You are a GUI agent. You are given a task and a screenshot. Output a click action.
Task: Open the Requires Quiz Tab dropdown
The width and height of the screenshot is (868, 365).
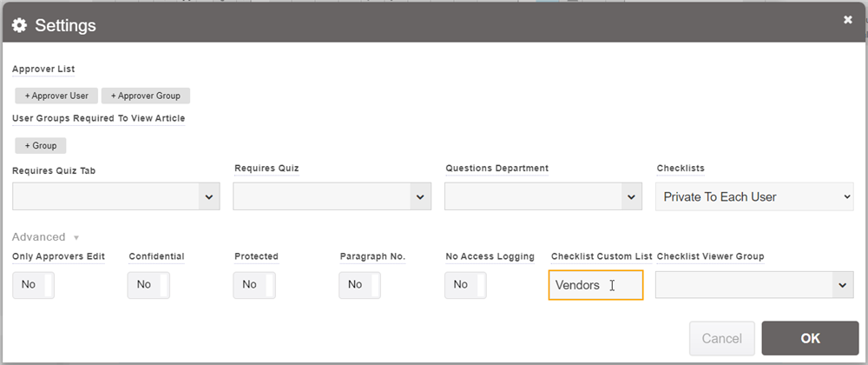(x=116, y=197)
